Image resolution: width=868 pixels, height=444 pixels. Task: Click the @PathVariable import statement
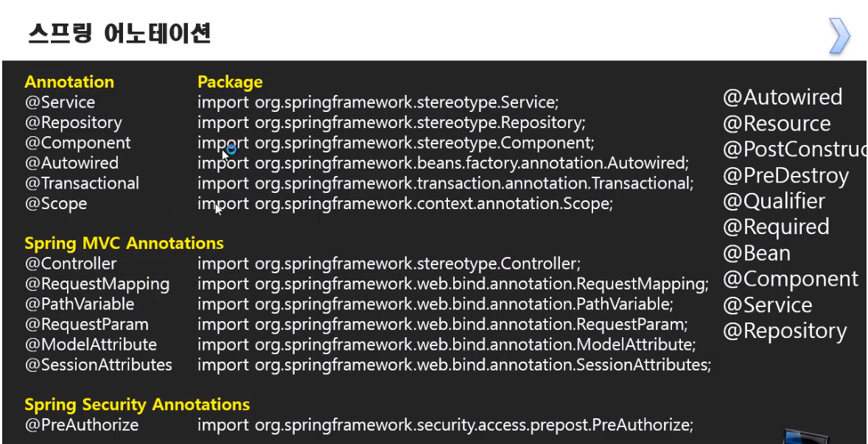coord(435,304)
